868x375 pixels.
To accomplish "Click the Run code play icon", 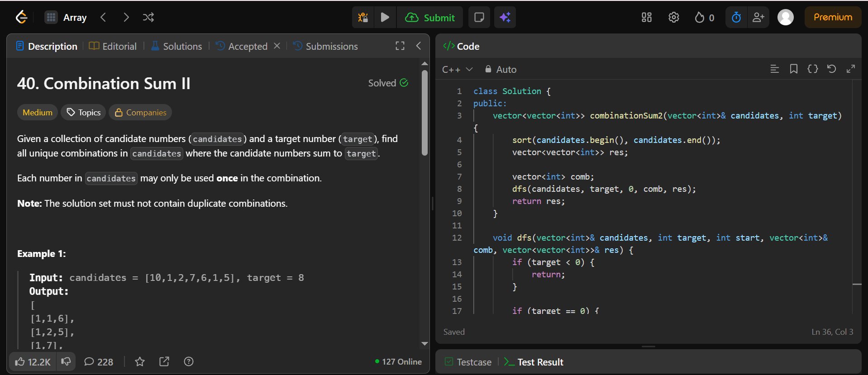I will 385,18.
